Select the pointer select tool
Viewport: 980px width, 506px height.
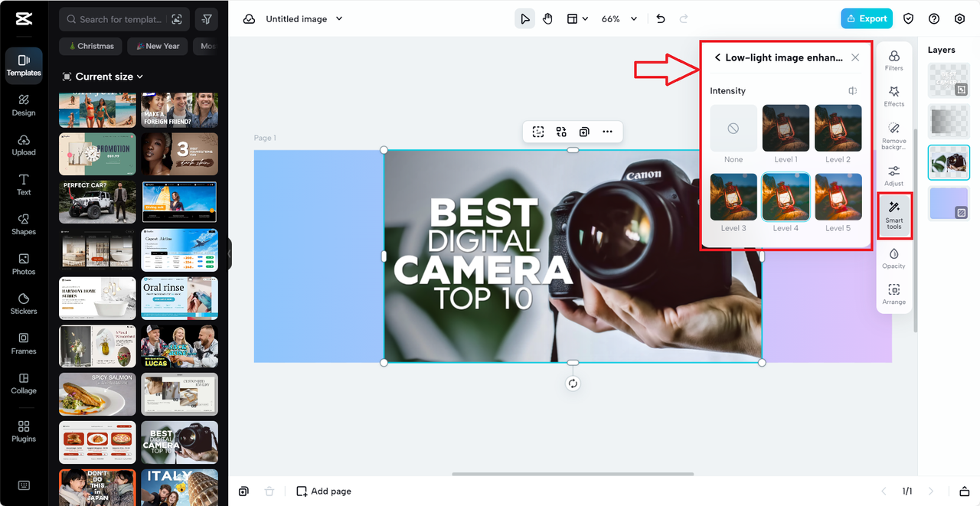(x=524, y=19)
